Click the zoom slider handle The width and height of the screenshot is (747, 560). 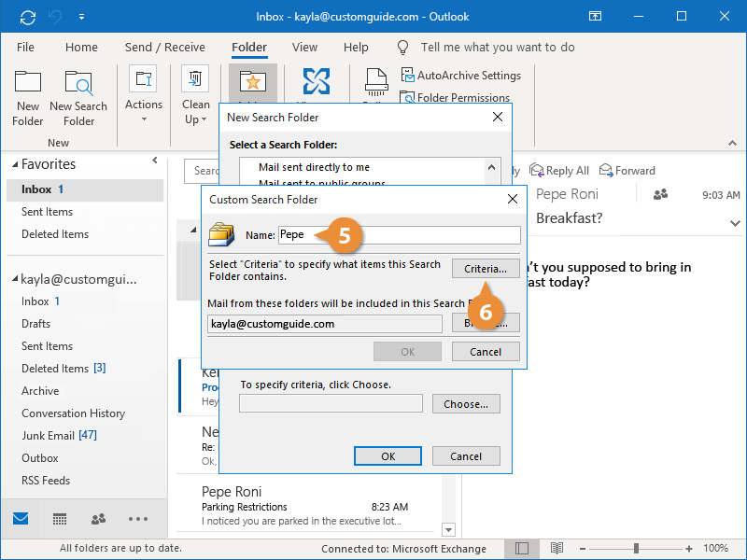point(636,549)
